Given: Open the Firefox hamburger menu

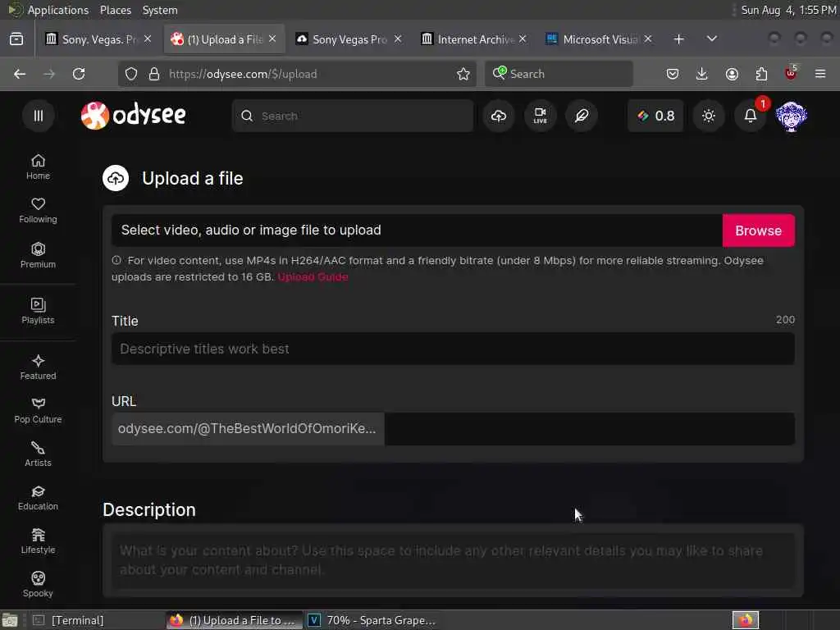Looking at the screenshot, I should point(820,74).
